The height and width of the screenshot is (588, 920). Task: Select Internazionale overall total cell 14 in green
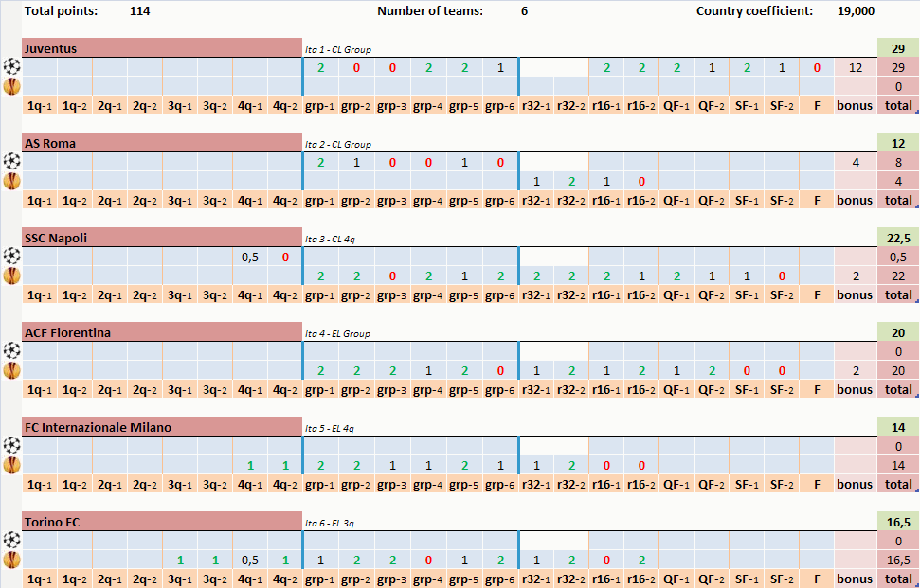tap(898, 427)
